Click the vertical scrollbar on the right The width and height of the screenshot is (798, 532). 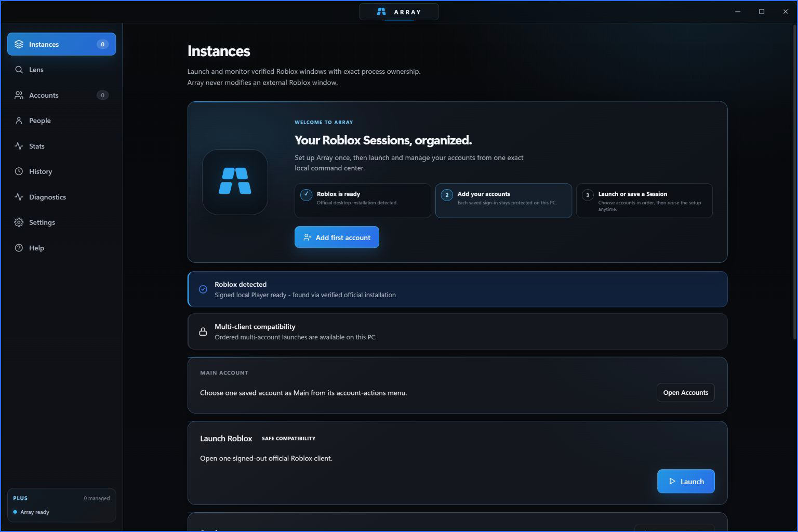(794, 182)
